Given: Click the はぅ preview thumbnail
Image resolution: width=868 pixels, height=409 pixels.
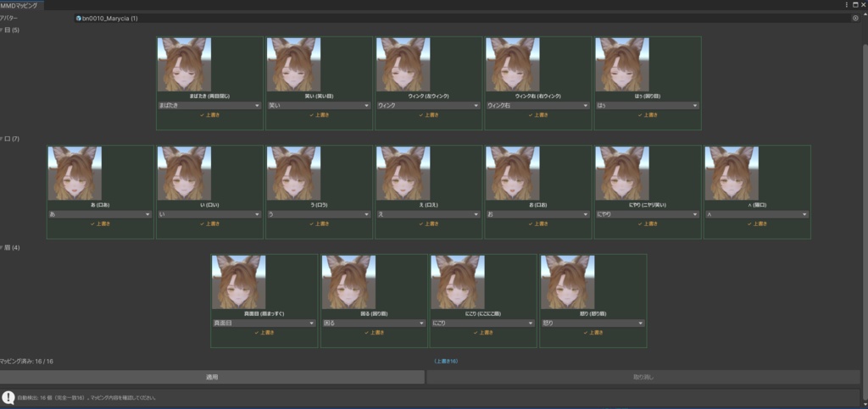Looking at the screenshot, I should tap(623, 64).
